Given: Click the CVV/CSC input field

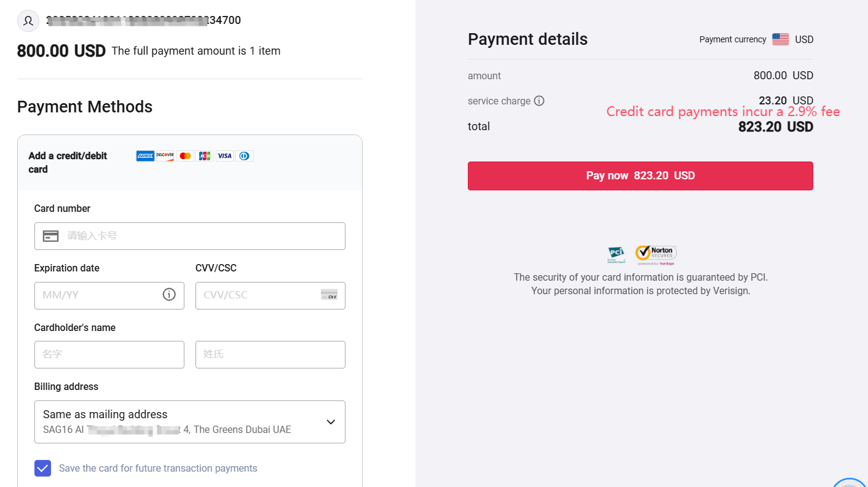Looking at the screenshot, I should [258, 295].
